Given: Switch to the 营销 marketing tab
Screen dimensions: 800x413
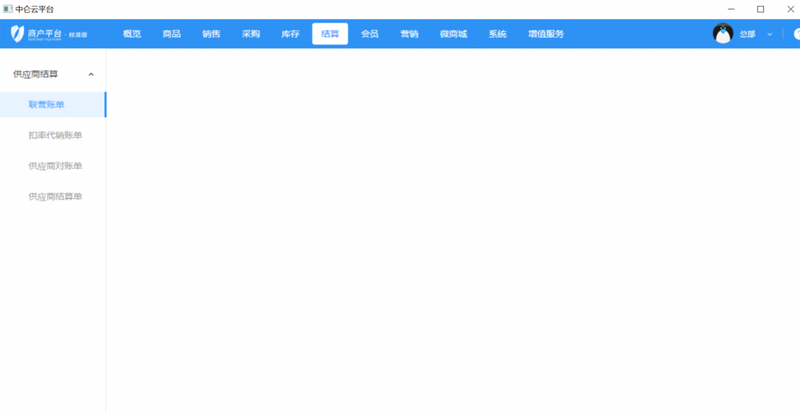Looking at the screenshot, I should pos(409,34).
